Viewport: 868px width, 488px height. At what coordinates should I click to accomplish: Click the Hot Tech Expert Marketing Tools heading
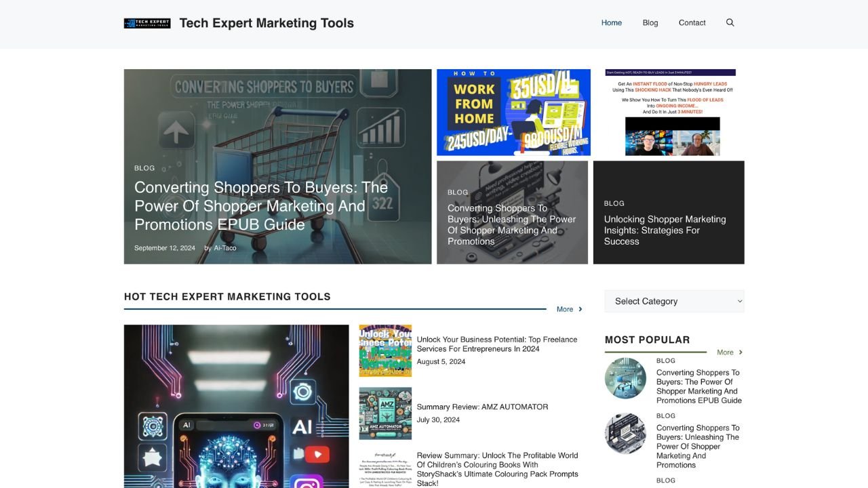point(228,297)
